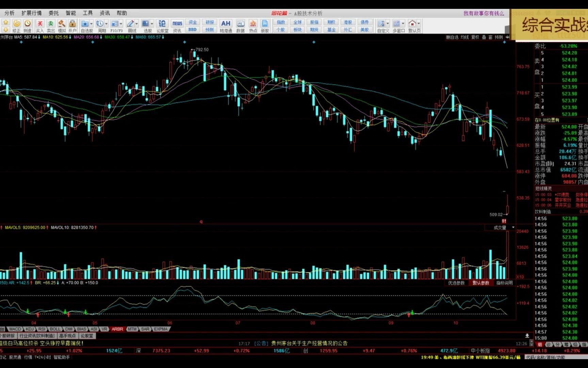The height and width of the screenshot is (368, 588).
Task: Open the 帮助 menu
Action: pyautogui.click(x=121, y=13)
